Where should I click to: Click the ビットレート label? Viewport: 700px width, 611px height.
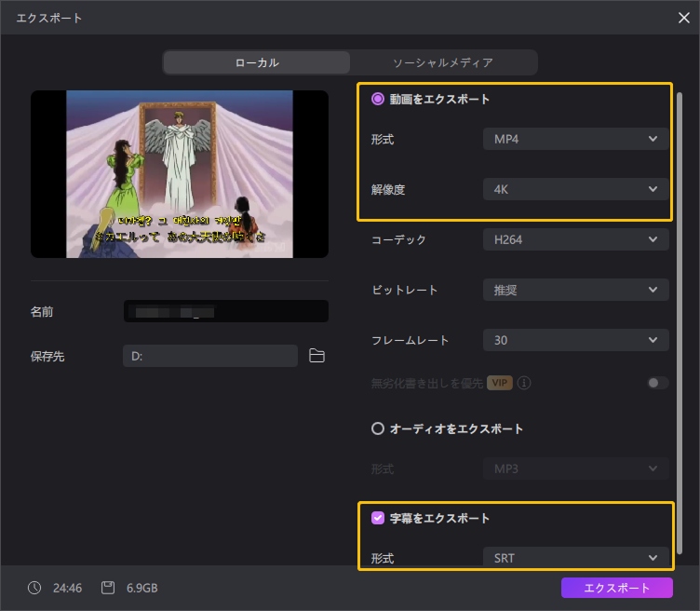click(x=405, y=290)
